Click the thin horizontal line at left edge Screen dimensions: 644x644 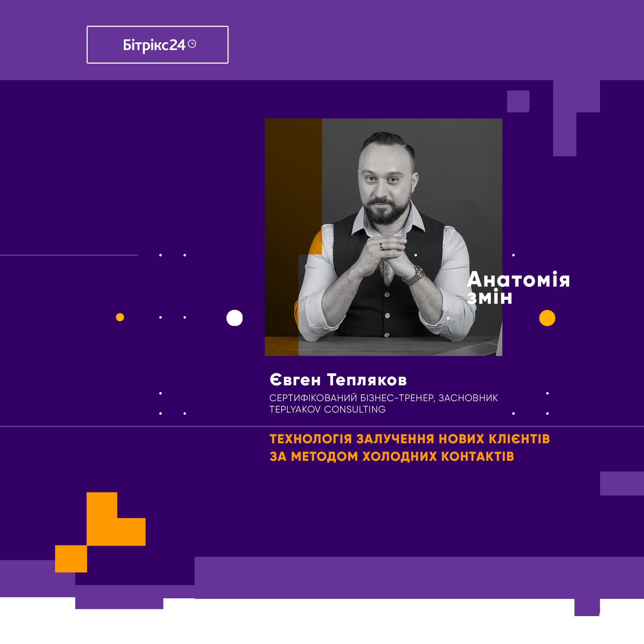69,255
